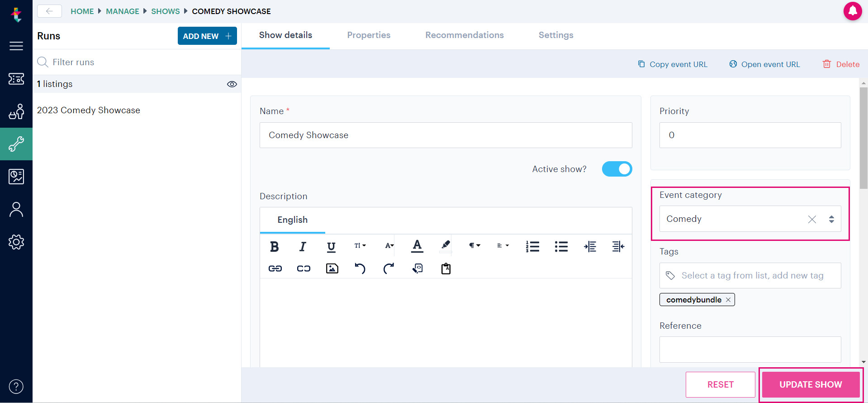Viewport: 868px width, 403px height.
Task: Open the gear settings sidebar icon
Action: pyautogui.click(x=16, y=242)
